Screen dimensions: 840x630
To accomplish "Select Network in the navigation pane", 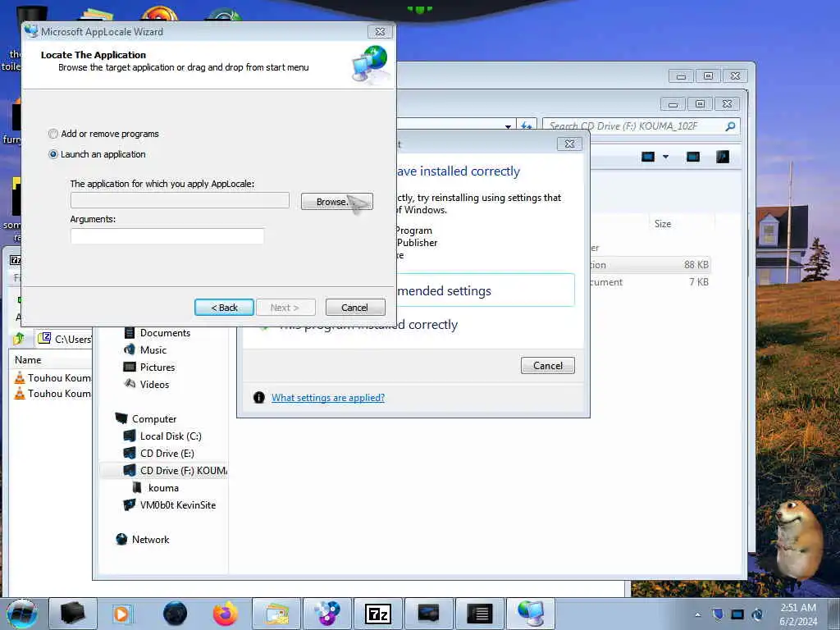I will (x=150, y=540).
